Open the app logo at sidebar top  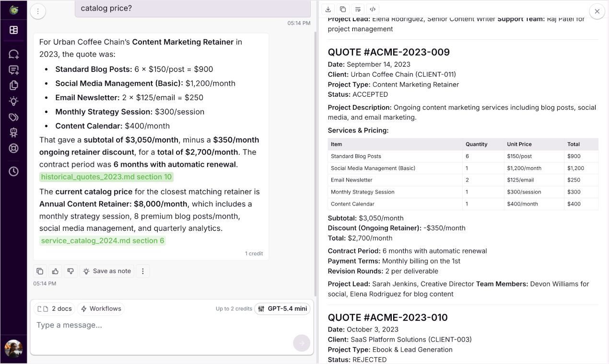13,10
